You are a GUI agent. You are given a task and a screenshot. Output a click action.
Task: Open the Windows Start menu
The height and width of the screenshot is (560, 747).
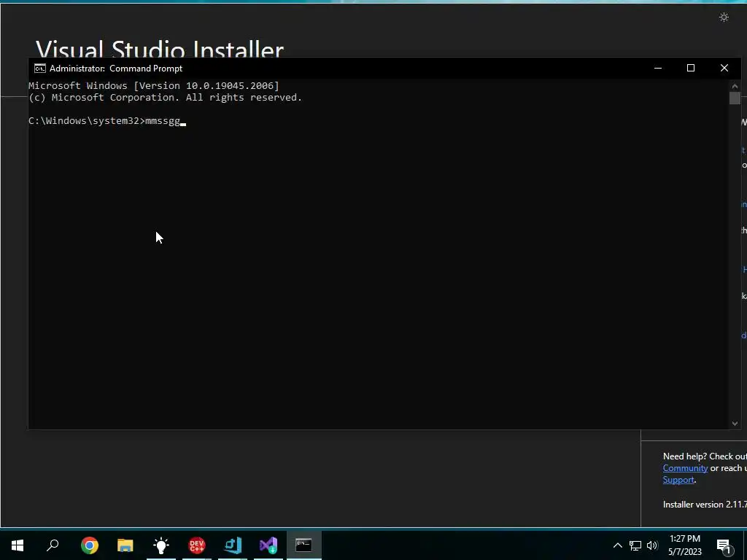[18, 545]
